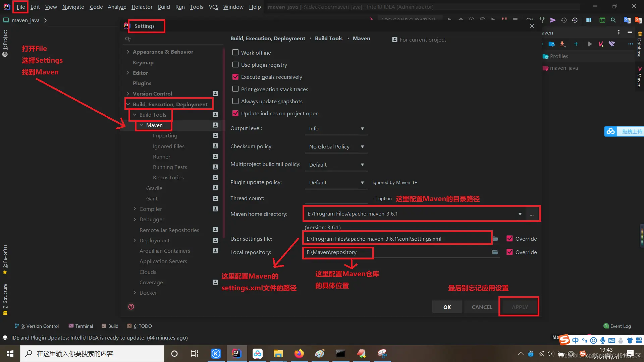This screenshot has height=362, width=644.
Task: Click the OK button
Action: tap(447, 307)
